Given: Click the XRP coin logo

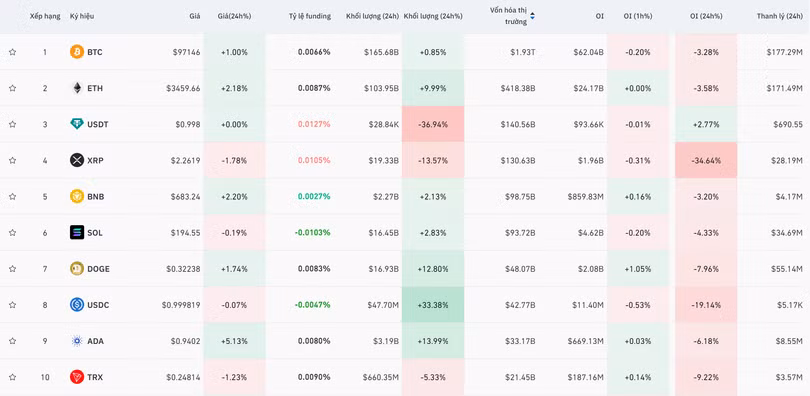Looking at the screenshot, I should 77,161.
